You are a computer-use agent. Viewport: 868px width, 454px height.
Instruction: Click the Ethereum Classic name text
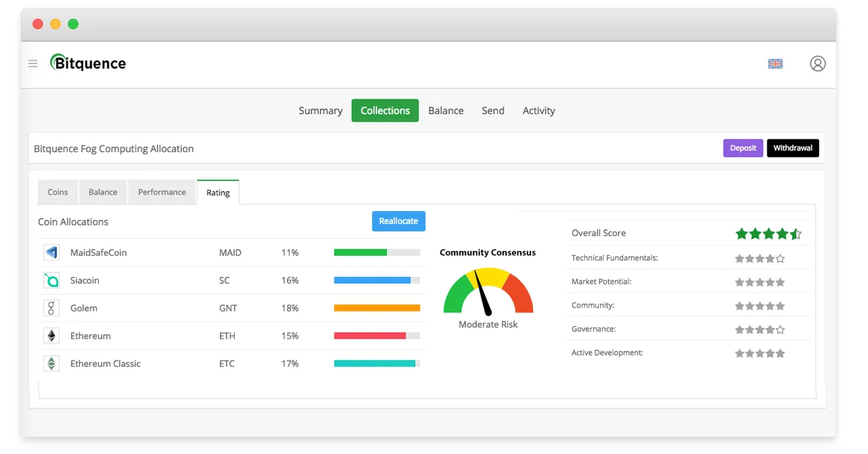[x=105, y=364]
